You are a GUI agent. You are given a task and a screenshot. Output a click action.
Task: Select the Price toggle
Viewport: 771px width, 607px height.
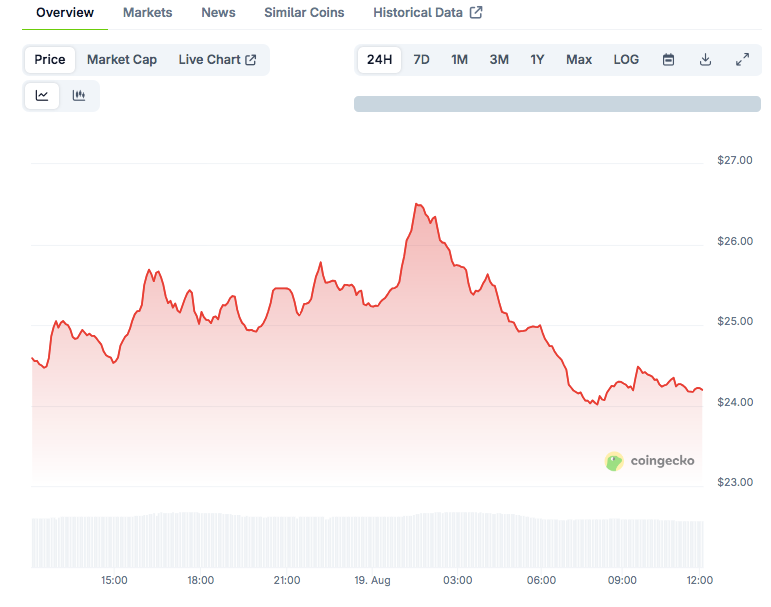pos(50,60)
